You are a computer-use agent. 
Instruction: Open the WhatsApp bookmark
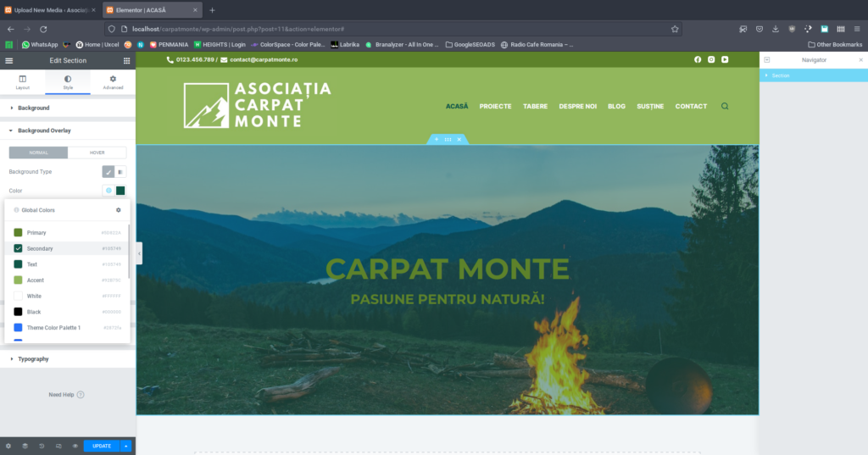39,45
